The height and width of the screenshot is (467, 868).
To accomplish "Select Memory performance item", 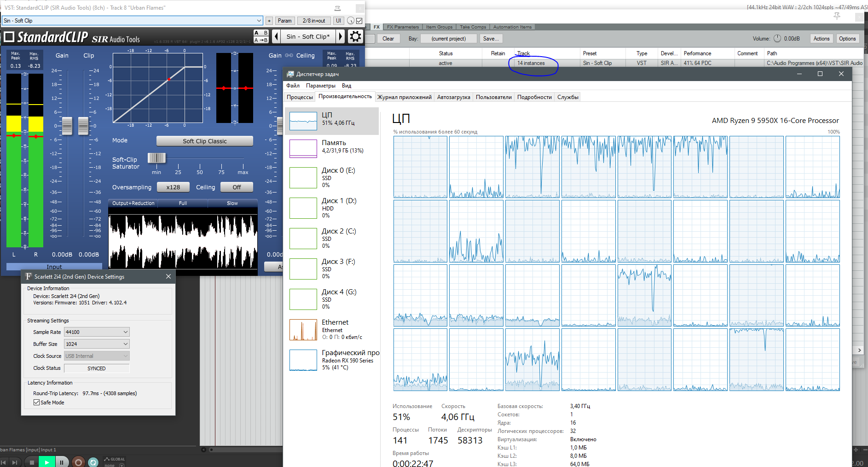I will tap(332, 148).
